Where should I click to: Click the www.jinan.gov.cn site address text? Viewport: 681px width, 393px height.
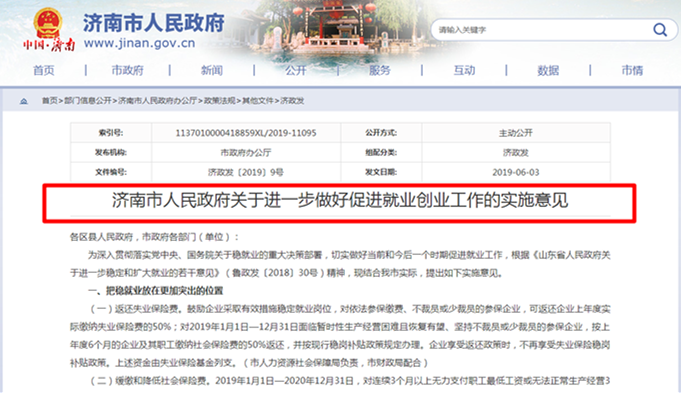139,43
